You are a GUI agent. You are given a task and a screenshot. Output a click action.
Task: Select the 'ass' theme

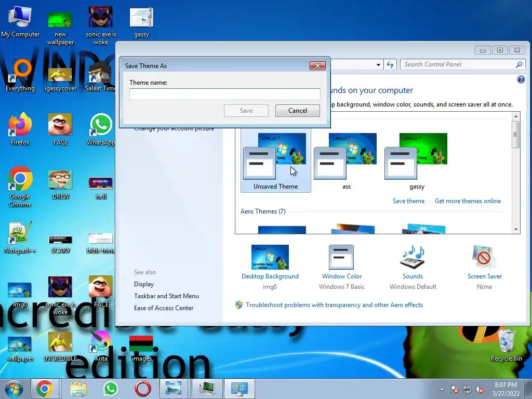(346, 162)
